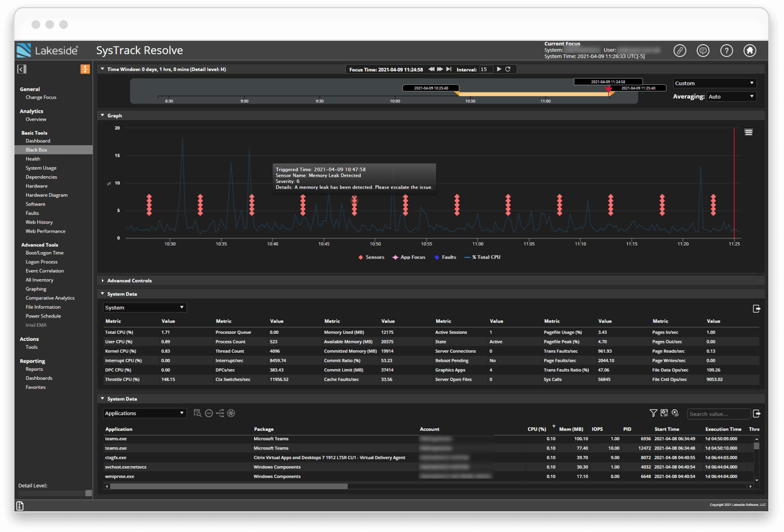The width and height of the screenshot is (784, 532).
Task: Click the orange detail level icon above sidebar
Action: tap(85, 69)
